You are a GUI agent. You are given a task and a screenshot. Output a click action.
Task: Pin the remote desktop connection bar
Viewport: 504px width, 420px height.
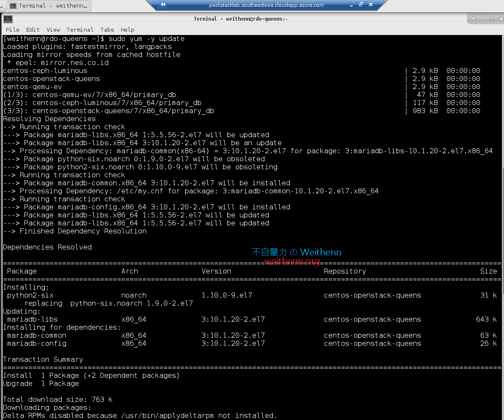163,5
